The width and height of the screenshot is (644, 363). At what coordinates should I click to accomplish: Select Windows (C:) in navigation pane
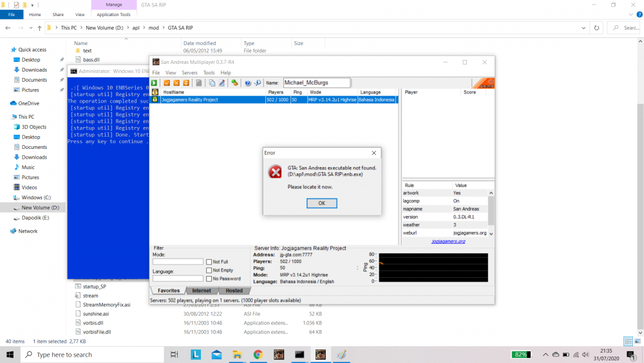[x=36, y=198]
